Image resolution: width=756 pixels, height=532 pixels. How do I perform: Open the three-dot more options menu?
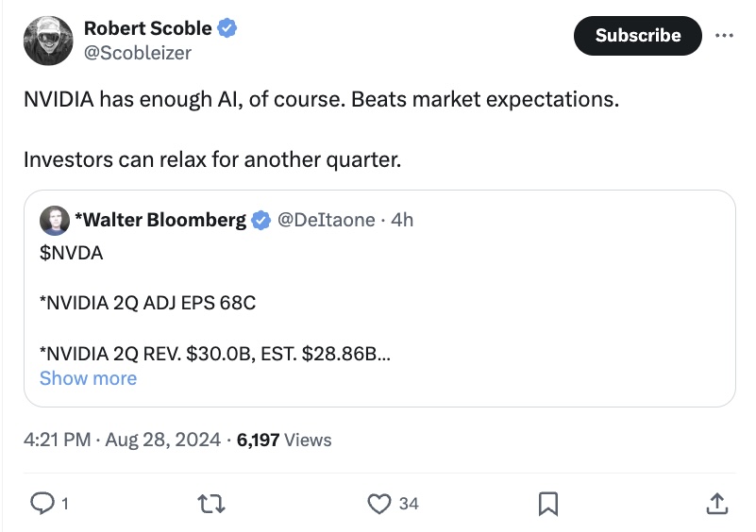[724, 35]
